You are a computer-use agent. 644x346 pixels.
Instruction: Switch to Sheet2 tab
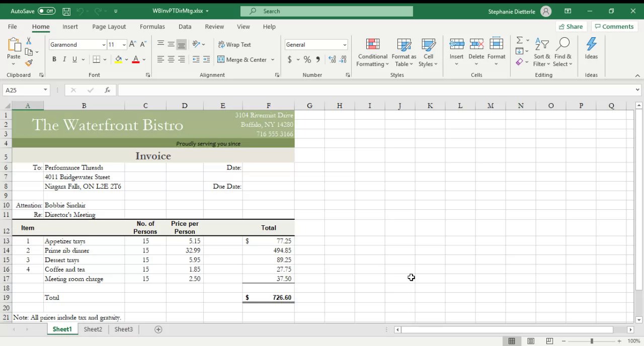tap(93, 329)
